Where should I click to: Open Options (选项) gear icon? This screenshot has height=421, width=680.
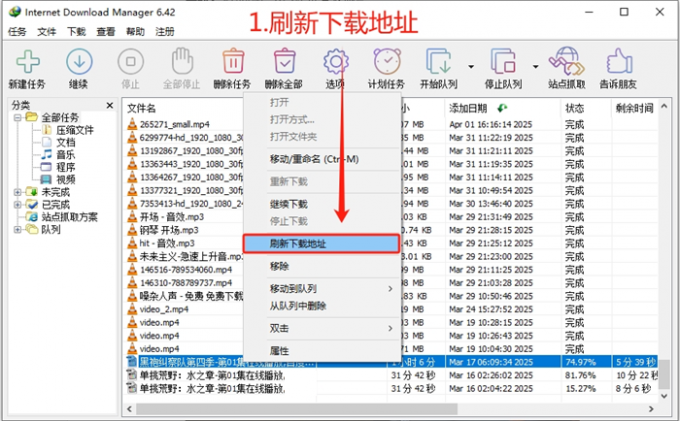336,62
